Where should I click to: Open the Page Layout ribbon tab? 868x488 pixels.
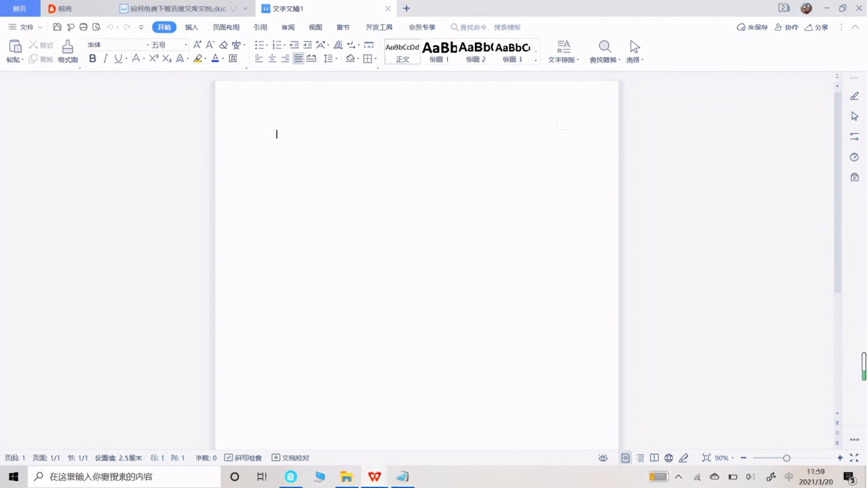tap(226, 28)
